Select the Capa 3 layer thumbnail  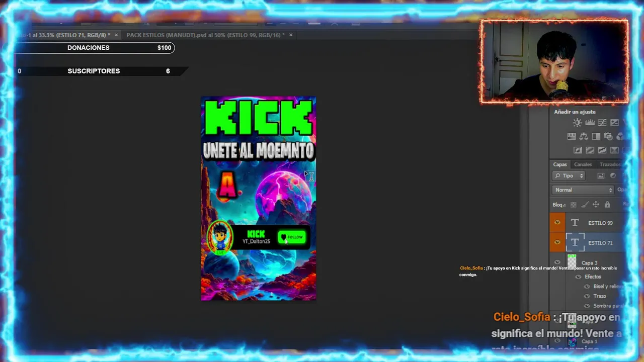pos(572,261)
